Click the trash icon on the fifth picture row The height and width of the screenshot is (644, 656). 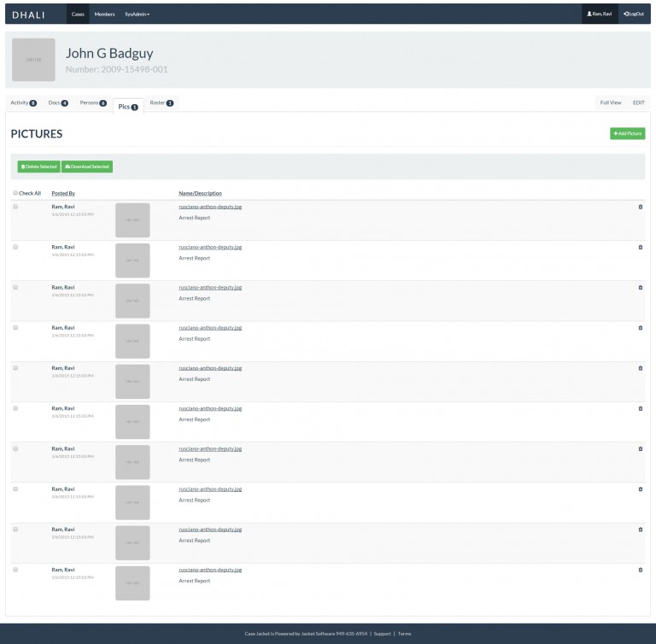click(641, 368)
